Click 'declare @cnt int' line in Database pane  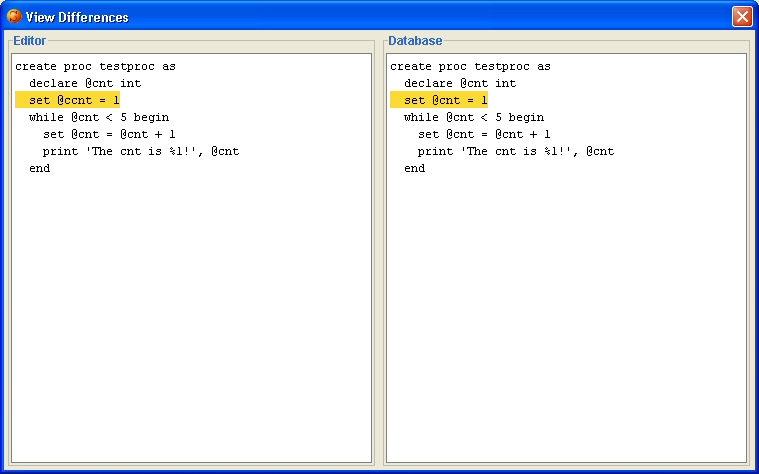460,83
